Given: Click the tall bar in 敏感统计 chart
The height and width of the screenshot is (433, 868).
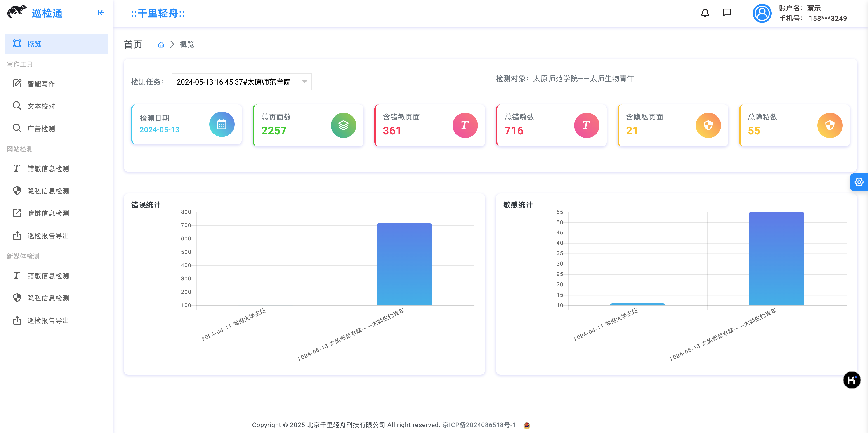Looking at the screenshot, I should (x=776, y=259).
